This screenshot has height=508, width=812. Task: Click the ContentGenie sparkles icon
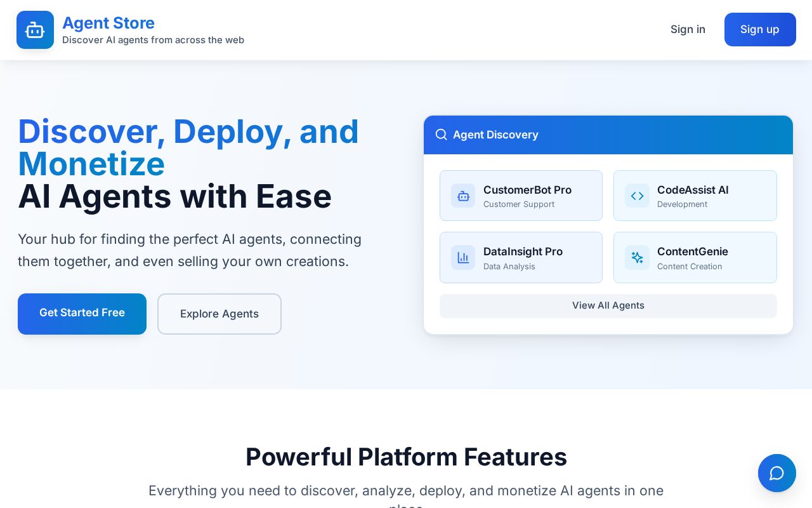point(637,257)
